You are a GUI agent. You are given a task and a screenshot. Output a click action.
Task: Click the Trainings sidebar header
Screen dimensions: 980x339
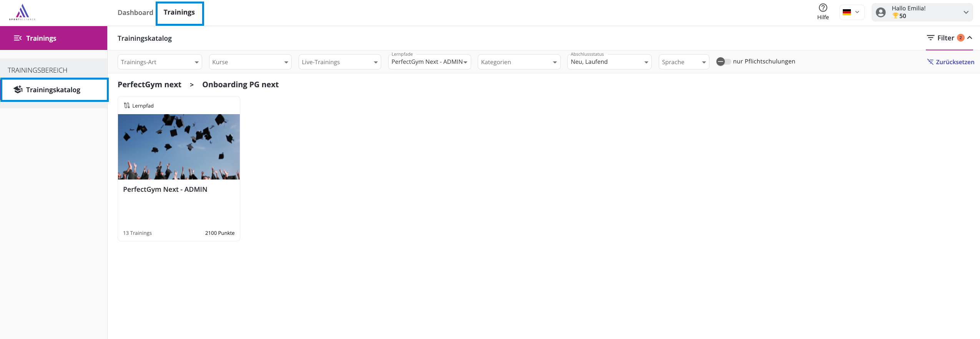point(53,38)
